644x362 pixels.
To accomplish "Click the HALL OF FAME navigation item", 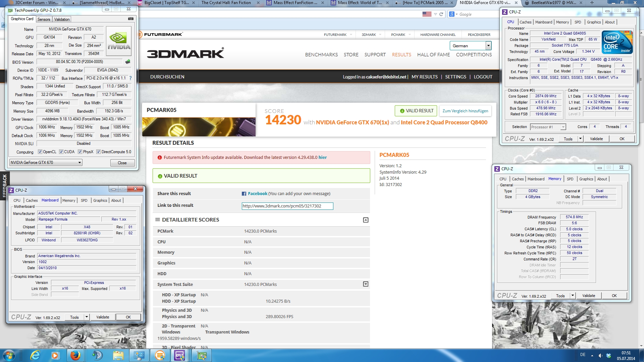I will 433,55.
